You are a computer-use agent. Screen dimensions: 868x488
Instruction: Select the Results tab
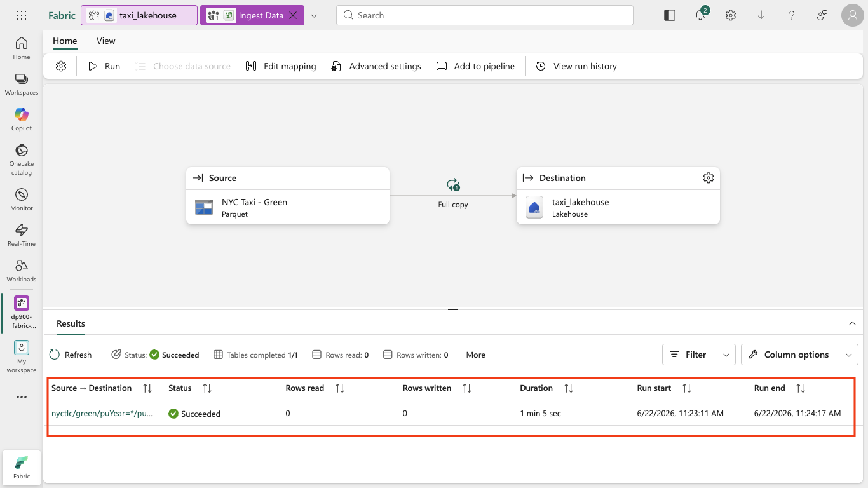pyautogui.click(x=71, y=323)
